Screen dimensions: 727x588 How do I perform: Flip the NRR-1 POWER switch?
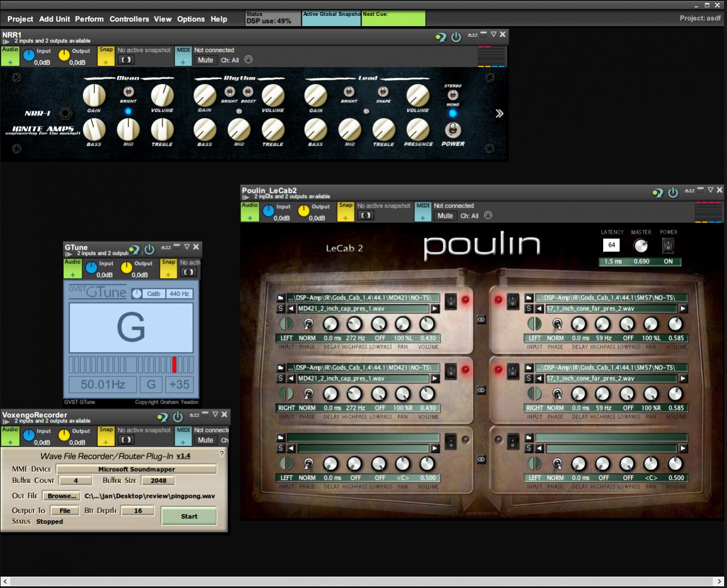pos(453,130)
